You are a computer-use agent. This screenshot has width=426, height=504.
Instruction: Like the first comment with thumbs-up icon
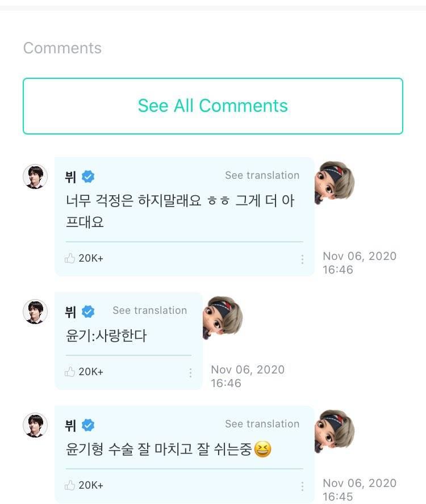(70, 258)
